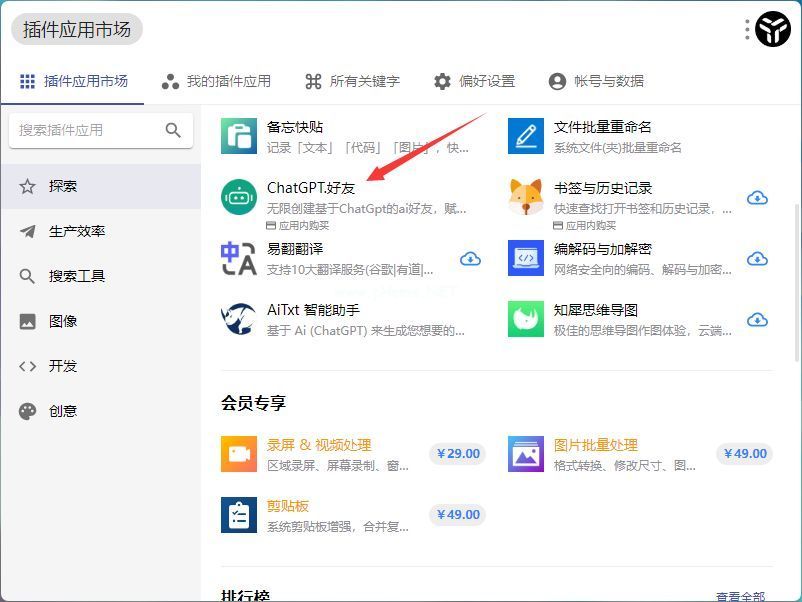802x602 pixels.
Task: Open 查看全部 link in 排行榜
Action: click(x=740, y=597)
